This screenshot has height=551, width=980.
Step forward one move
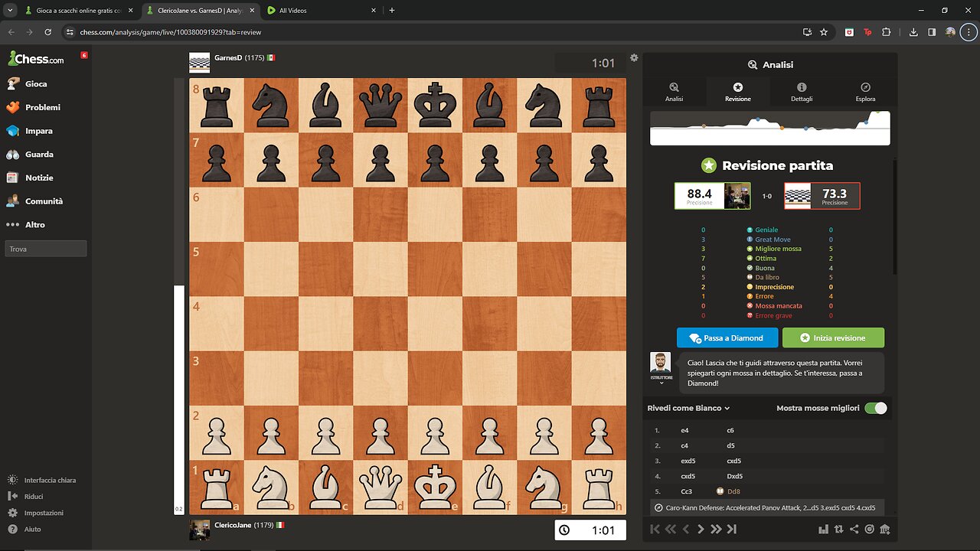tap(701, 529)
